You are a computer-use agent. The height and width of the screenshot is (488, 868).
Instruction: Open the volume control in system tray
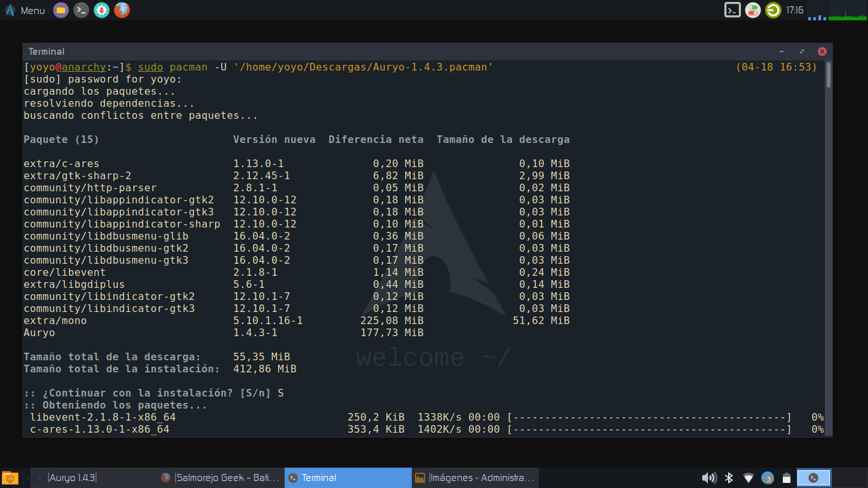[709, 478]
